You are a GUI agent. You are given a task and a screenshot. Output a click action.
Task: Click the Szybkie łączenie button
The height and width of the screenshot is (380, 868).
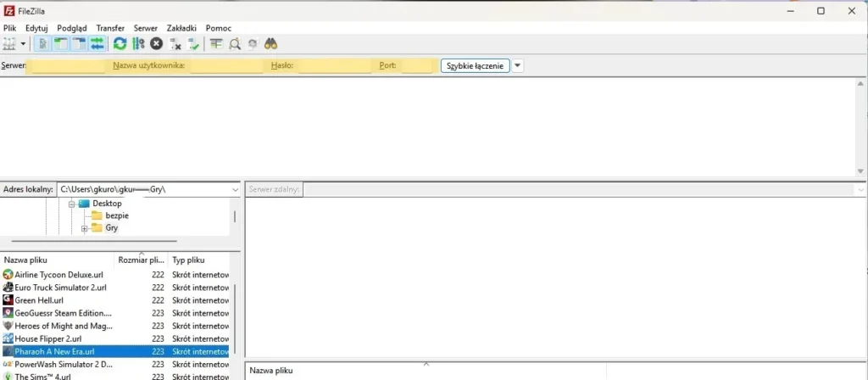475,66
